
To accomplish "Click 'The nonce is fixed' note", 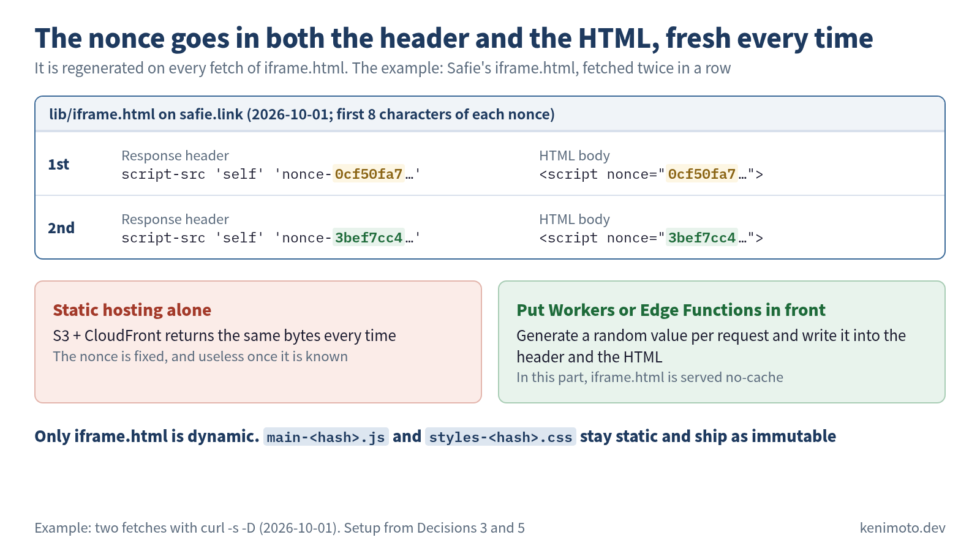I will 200,356.
